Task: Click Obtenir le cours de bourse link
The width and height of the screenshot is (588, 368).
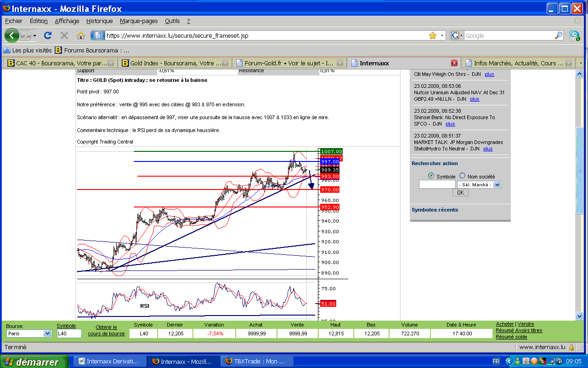Action: [106, 330]
